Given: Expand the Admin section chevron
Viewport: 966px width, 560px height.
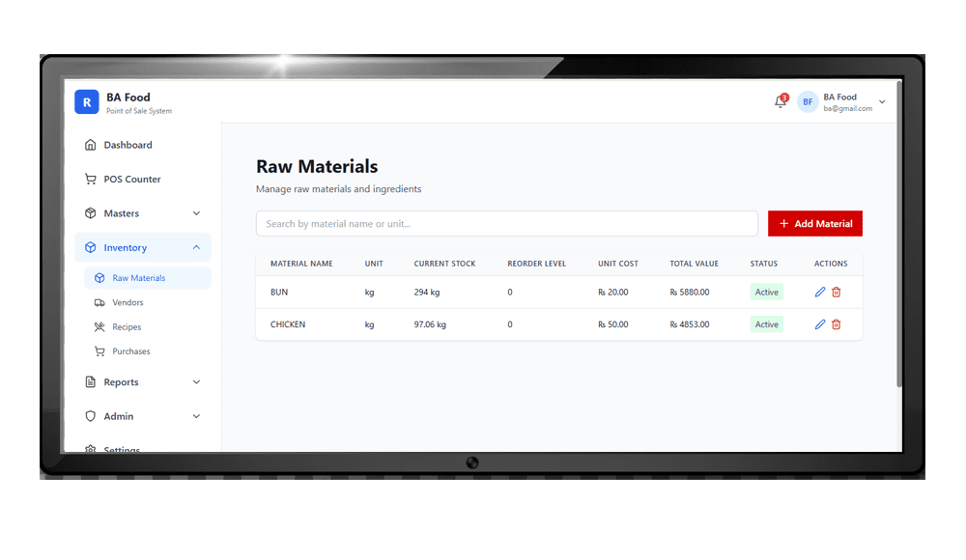Looking at the screenshot, I should pos(196,417).
